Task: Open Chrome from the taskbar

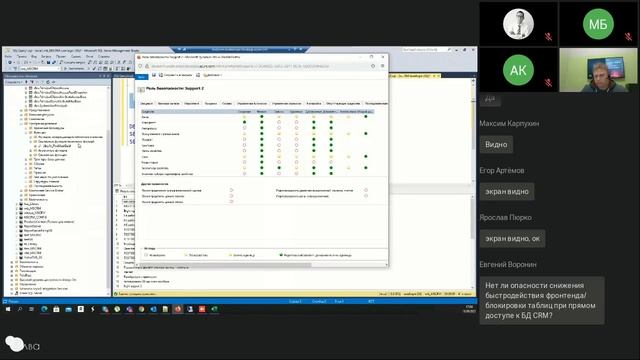Action: point(141,309)
